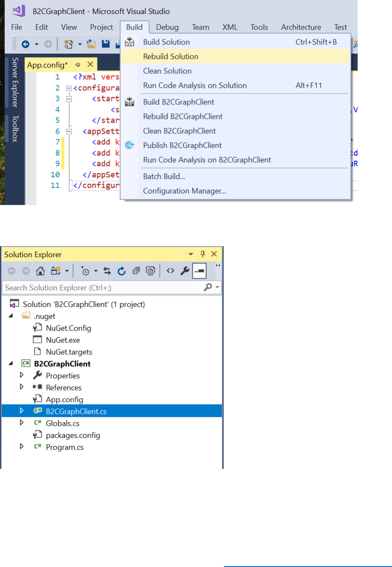Viewport: 392px width, 567px height.
Task: Click Solution Explorer Home icon
Action: [40, 271]
